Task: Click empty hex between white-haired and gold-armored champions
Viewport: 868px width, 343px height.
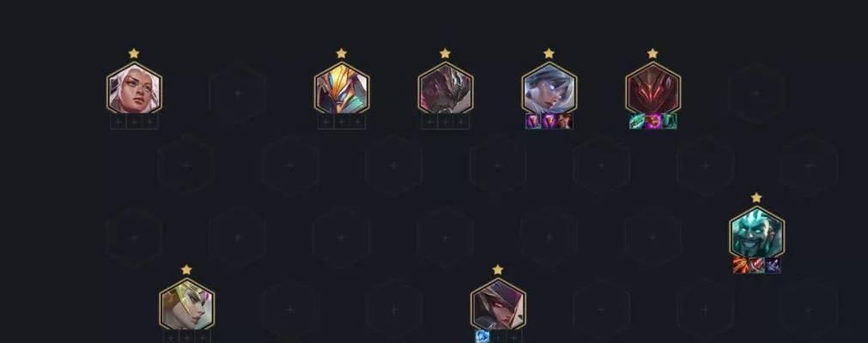Action: pos(238,93)
